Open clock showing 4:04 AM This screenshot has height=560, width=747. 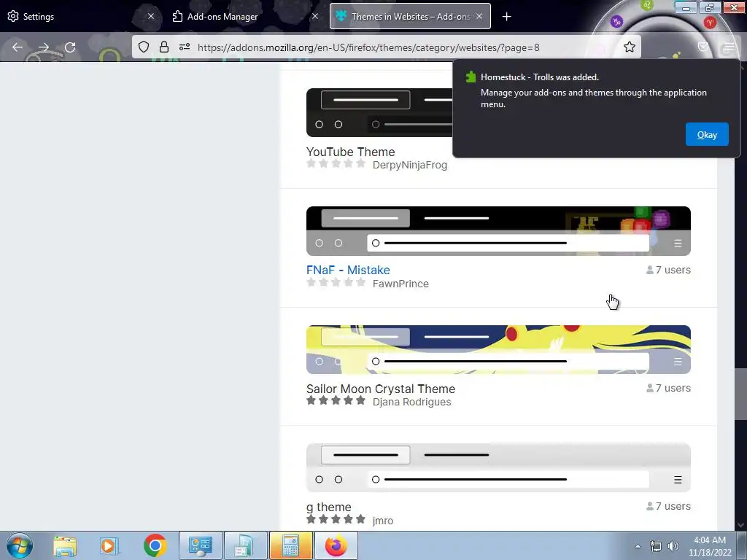710,546
